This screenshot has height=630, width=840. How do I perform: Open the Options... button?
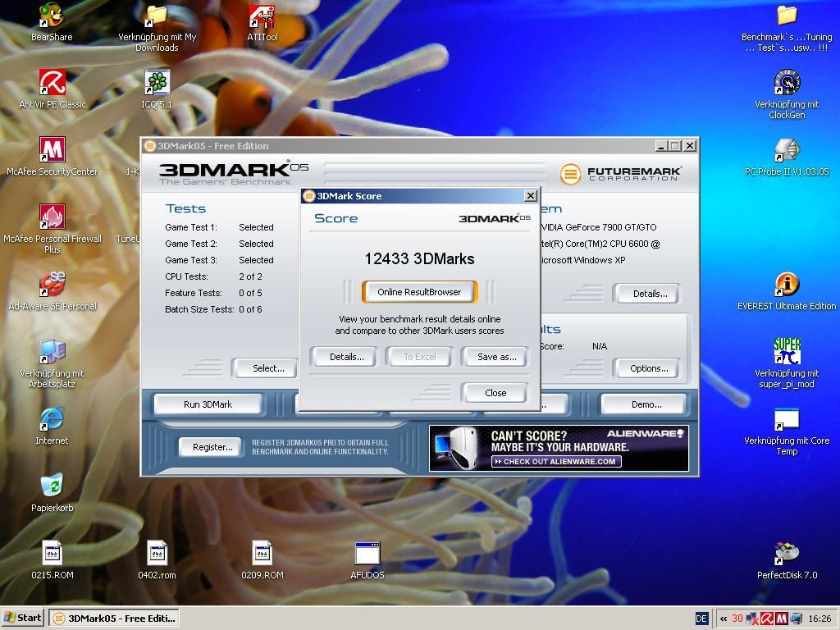(649, 368)
